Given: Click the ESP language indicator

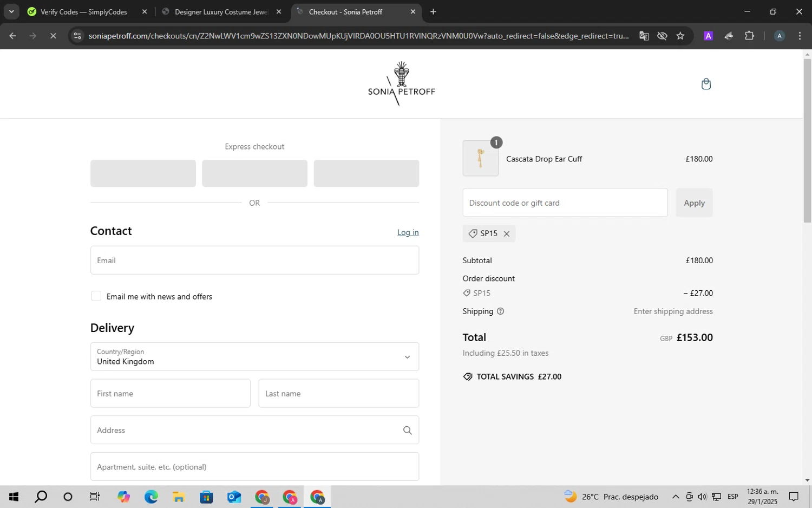Looking at the screenshot, I should 733,497.
